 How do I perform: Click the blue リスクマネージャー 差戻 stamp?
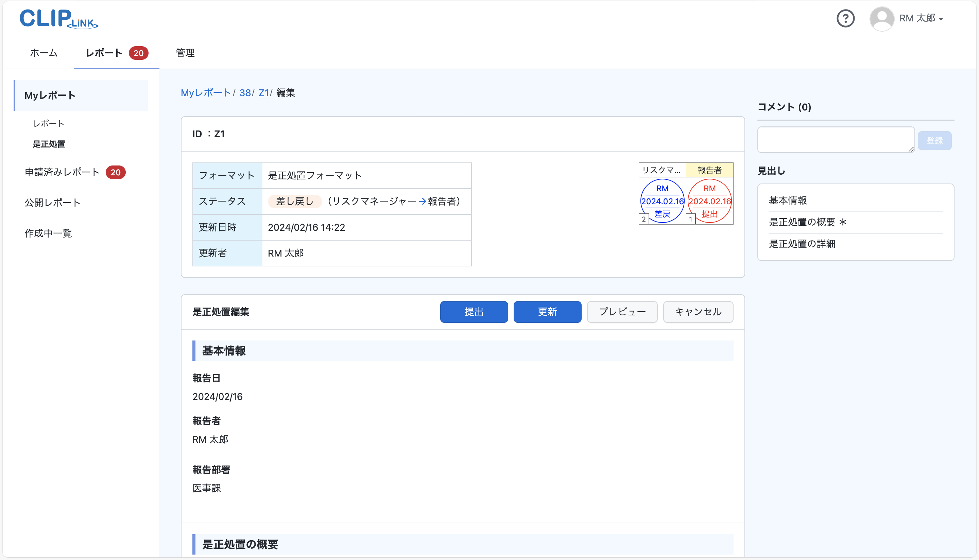coord(662,201)
